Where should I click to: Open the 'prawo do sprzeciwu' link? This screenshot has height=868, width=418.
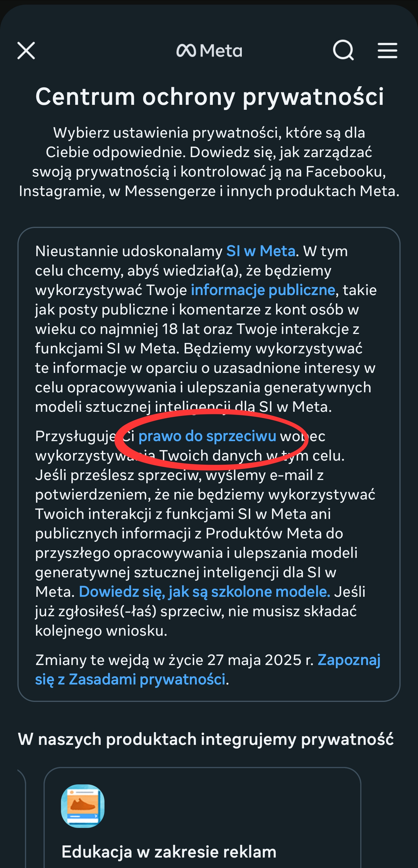[207, 436]
